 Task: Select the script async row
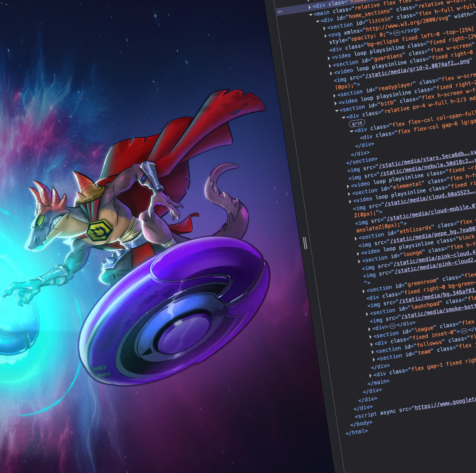[x=415, y=408]
